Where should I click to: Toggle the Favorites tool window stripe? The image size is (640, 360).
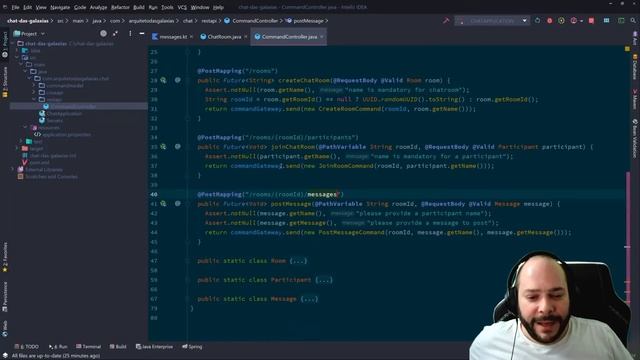5,257
